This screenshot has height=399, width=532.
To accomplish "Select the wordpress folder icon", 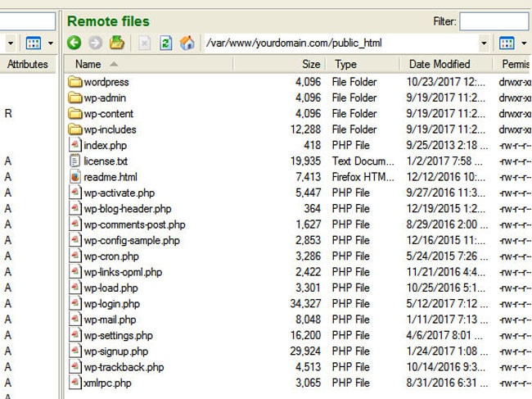I will coord(75,82).
